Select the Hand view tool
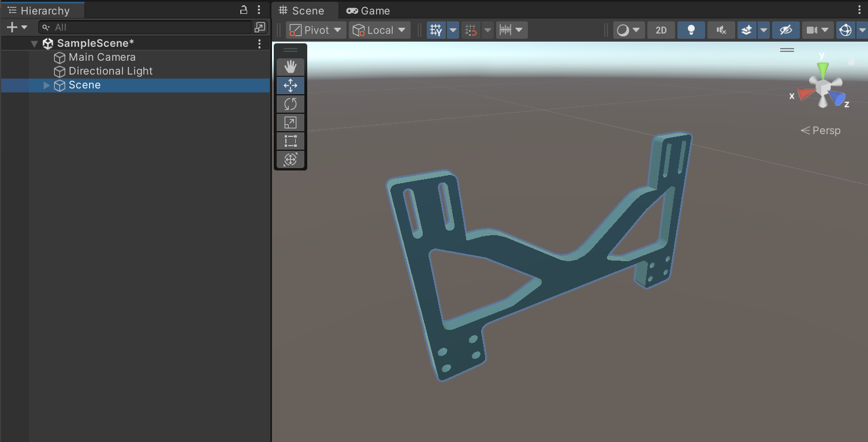Image resolution: width=868 pixels, height=442 pixels. coord(290,67)
